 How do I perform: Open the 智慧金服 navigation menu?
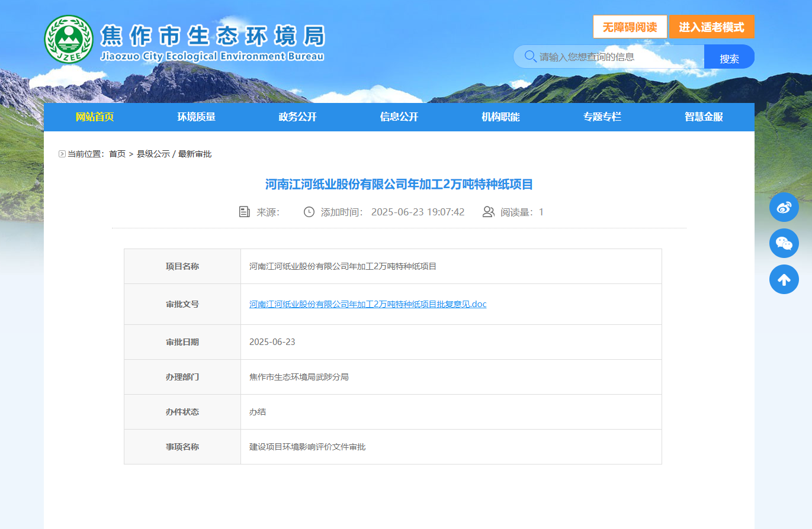[704, 117]
